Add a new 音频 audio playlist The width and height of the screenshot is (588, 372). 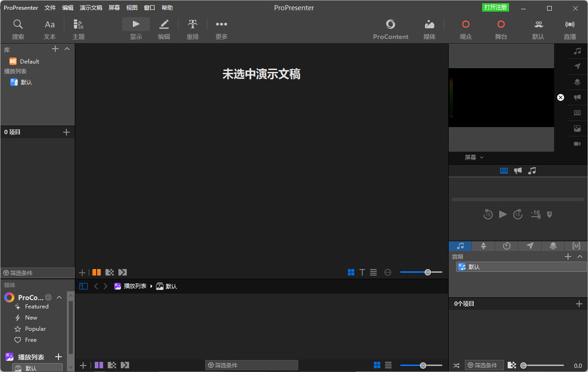(568, 257)
